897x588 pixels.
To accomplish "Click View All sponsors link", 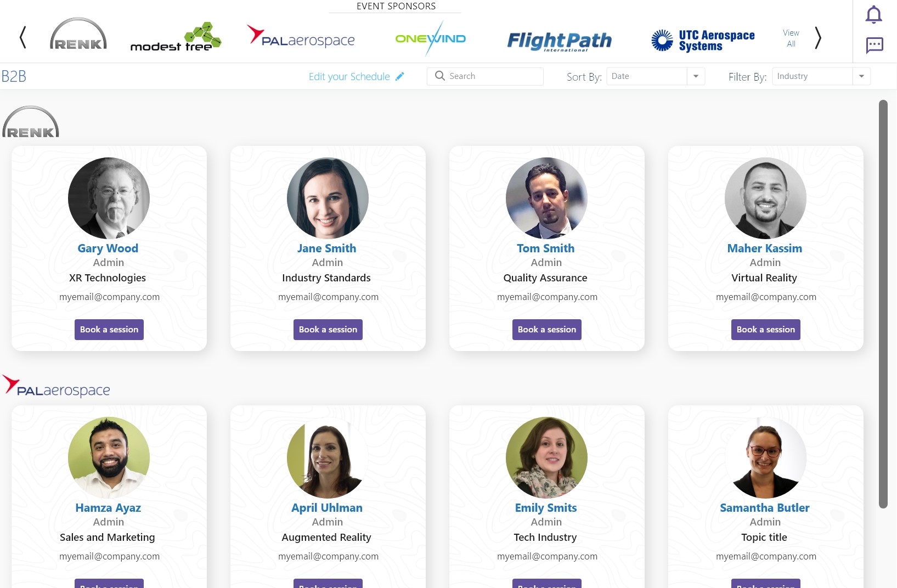I will point(791,38).
